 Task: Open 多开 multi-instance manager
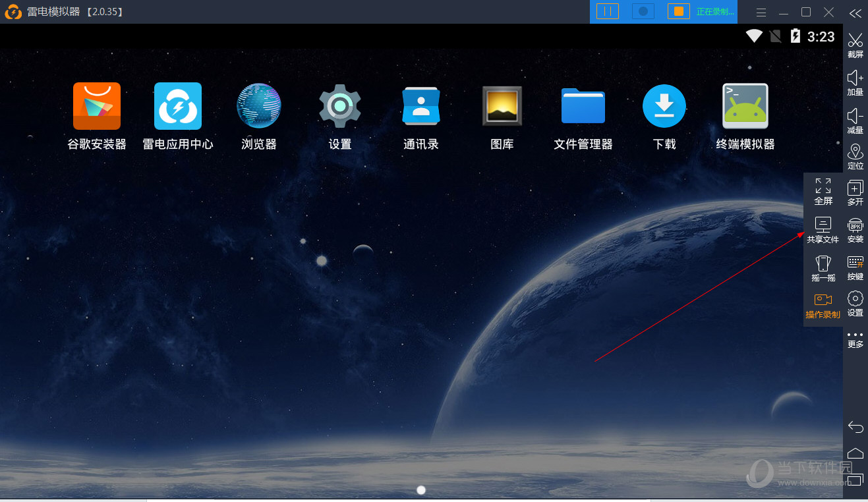(855, 193)
